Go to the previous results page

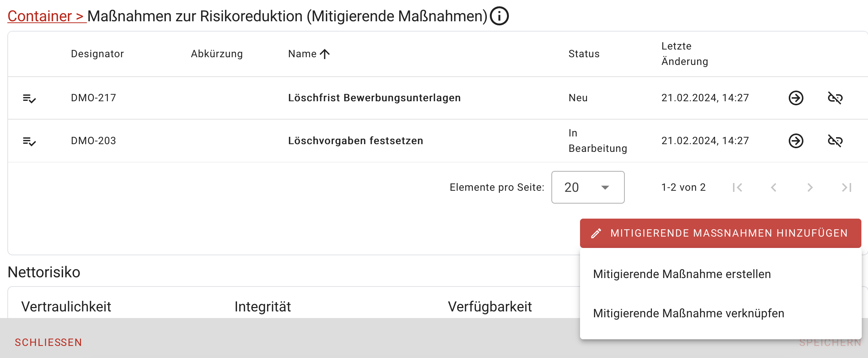point(773,187)
